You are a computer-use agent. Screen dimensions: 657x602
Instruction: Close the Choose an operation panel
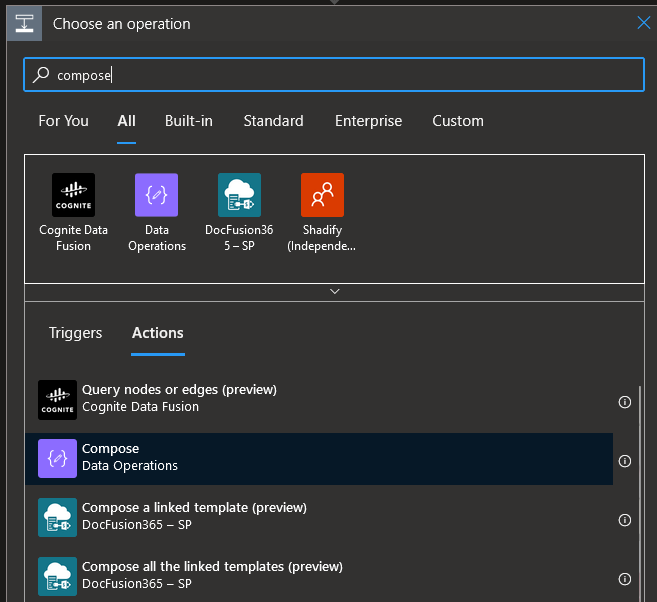[643, 23]
